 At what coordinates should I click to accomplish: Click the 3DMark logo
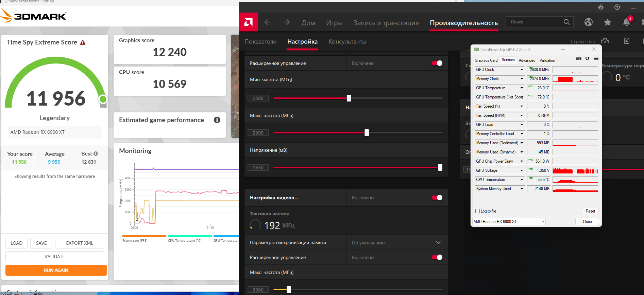click(33, 16)
